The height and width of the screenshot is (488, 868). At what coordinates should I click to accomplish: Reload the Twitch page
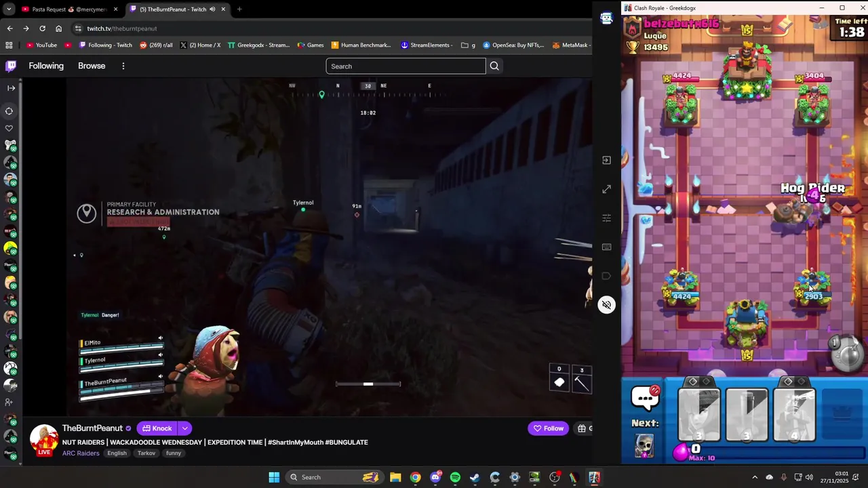(42, 28)
